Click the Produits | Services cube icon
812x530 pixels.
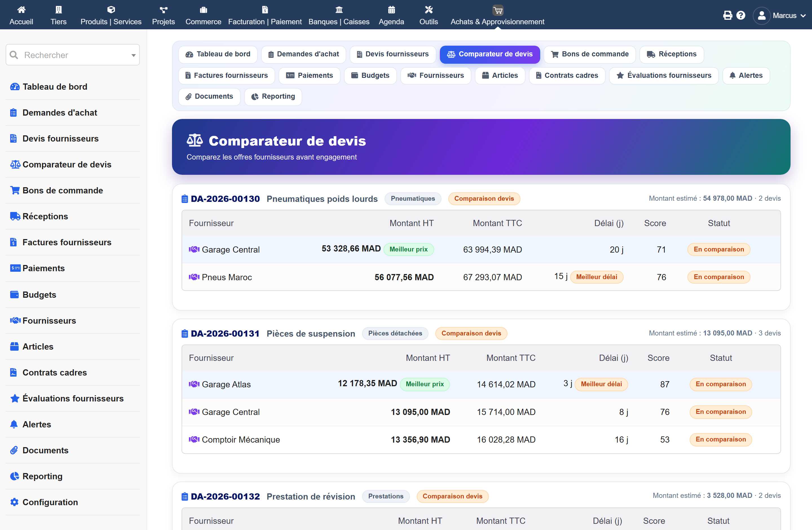coord(111,10)
